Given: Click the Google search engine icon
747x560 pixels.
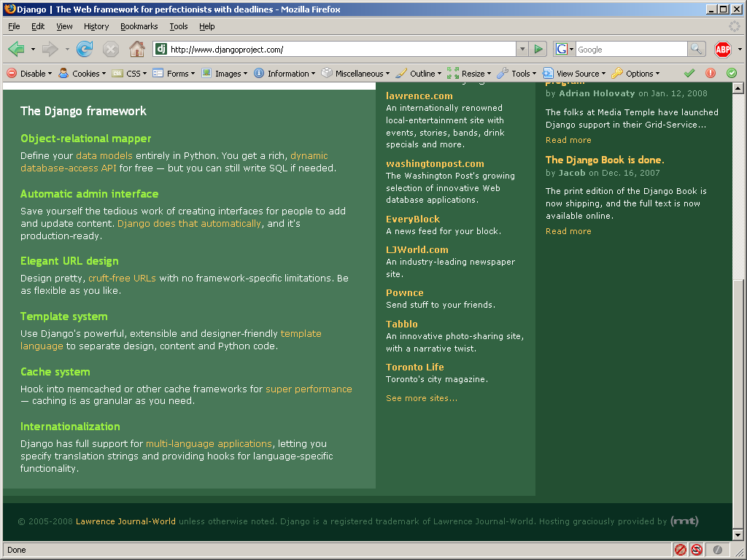Looking at the screenshot, I should click(x=562, y=49).
